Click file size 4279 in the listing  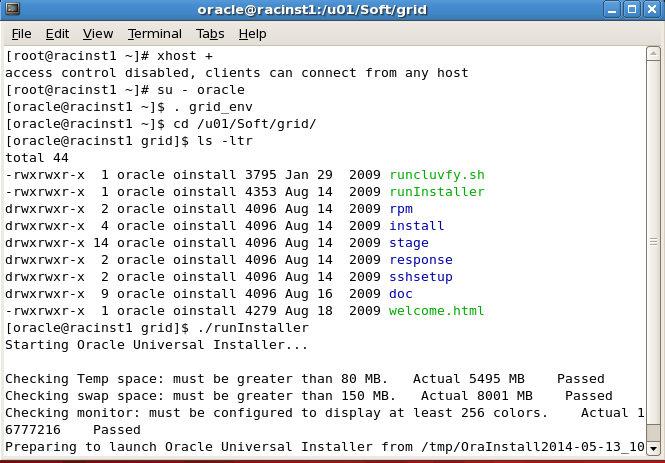tap(260, 311)
